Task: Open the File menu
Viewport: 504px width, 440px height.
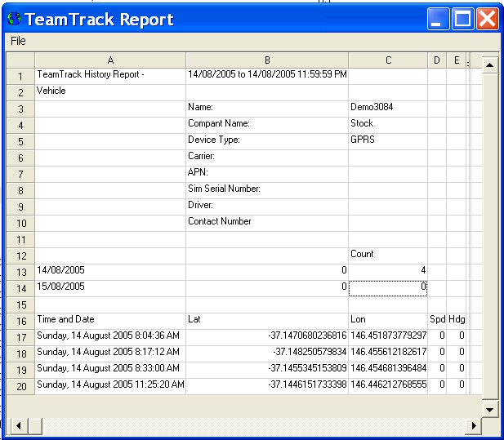Action: click(x=18, y=41)
